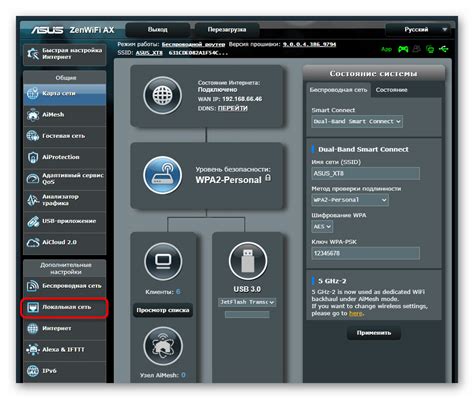The width and height of the screenshot is (474, 399).
Task: Click the USB status icon at top right
Action: click(444, 49)
